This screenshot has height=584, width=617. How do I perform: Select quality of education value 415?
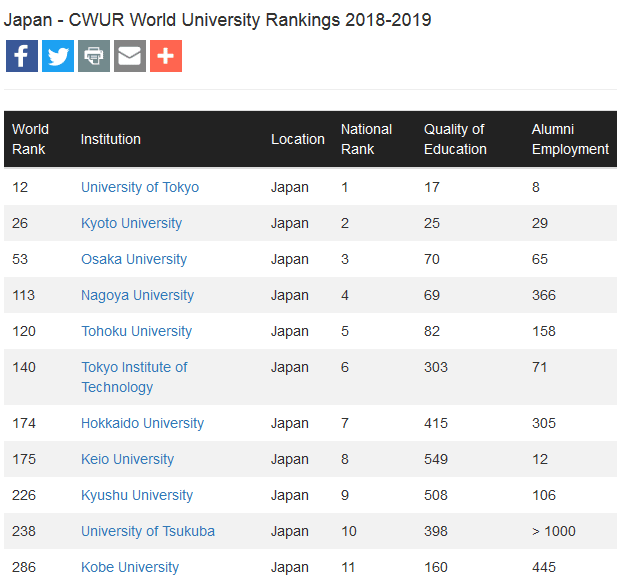tap(436, 423)
